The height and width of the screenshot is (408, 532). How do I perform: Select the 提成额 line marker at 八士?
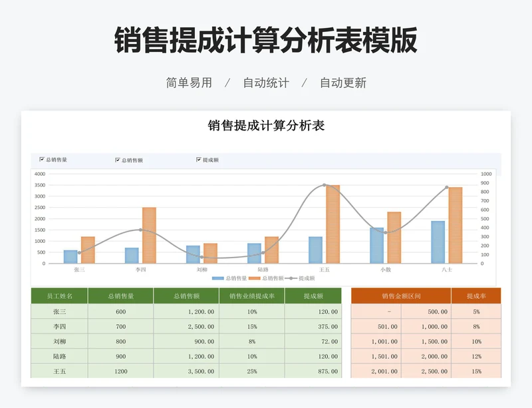coord(446,187)
